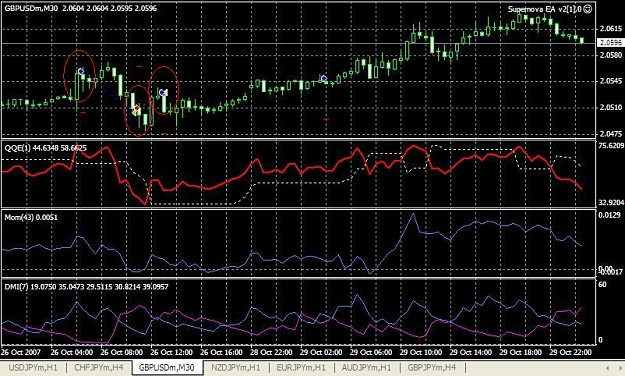
Task: Click the 26 Oct 12:00 time label
Action: point(171,352)
